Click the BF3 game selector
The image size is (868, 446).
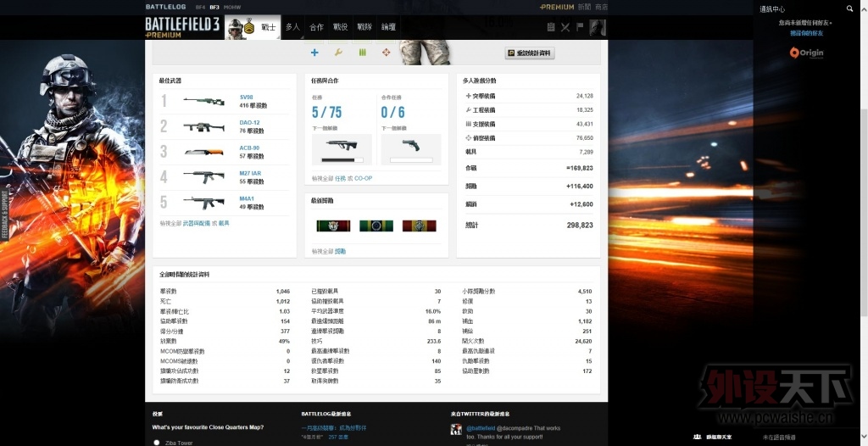click(x=214, y=7)
